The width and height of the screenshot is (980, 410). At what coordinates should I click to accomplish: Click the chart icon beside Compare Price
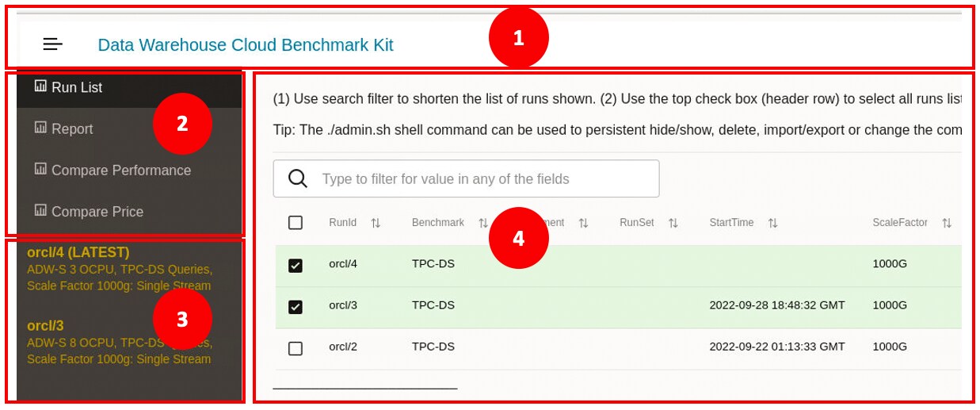(x=40, y=210)
